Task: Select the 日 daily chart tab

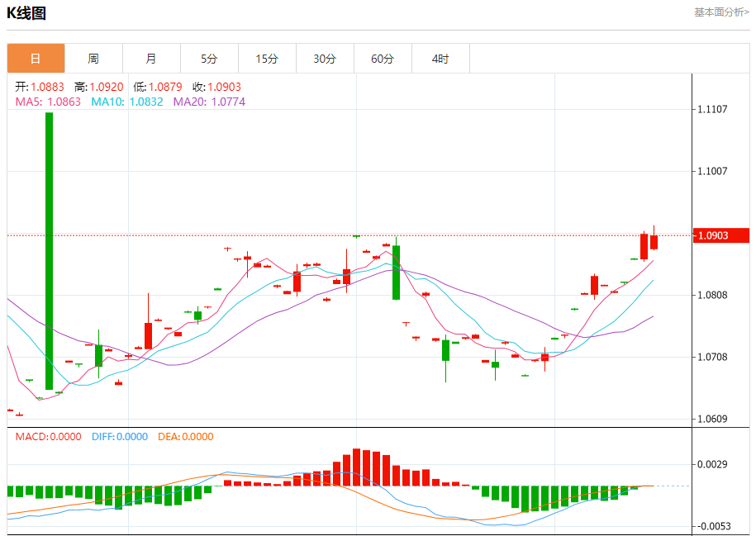Action: 36,59
